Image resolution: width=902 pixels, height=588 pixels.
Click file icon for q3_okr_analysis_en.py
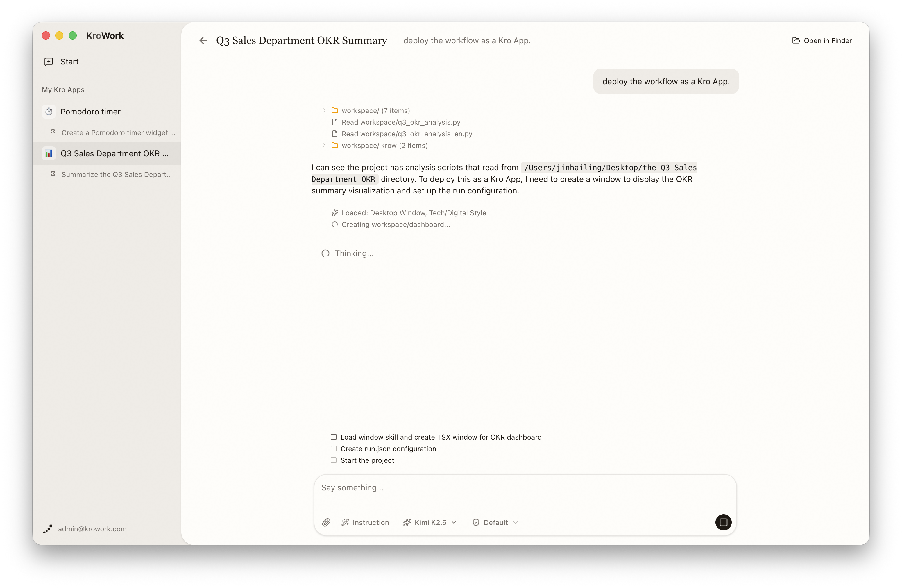pos(335,134)
